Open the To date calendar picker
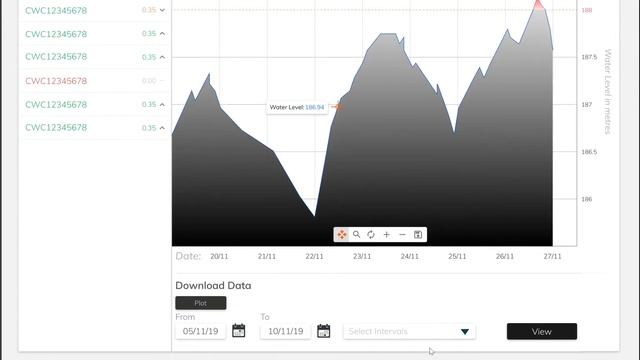This screenshot has width=640, height=360. click(324, 331)
